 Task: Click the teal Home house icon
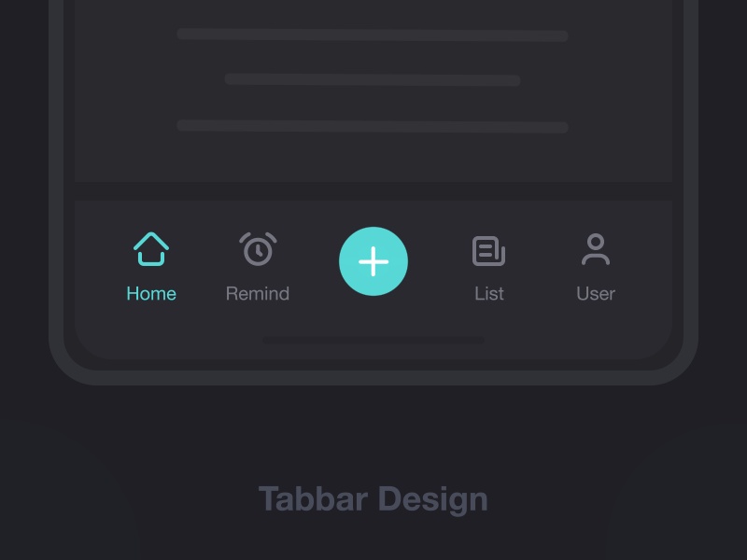151,248
